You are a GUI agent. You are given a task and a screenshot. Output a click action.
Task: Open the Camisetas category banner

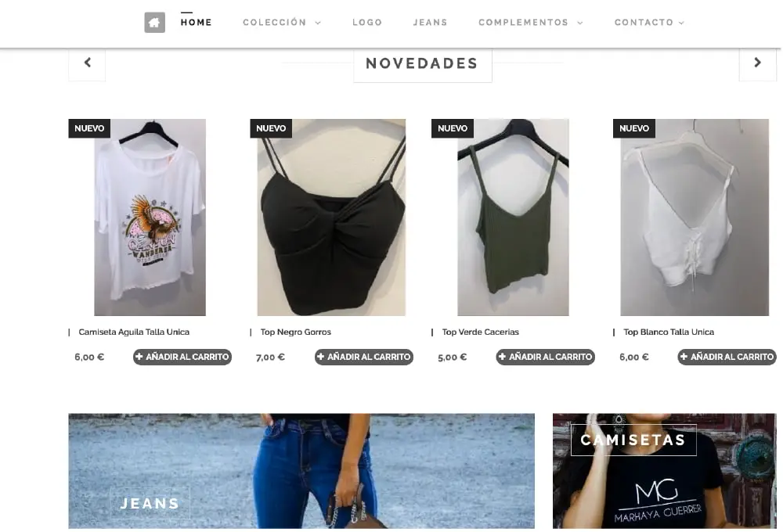665,471
